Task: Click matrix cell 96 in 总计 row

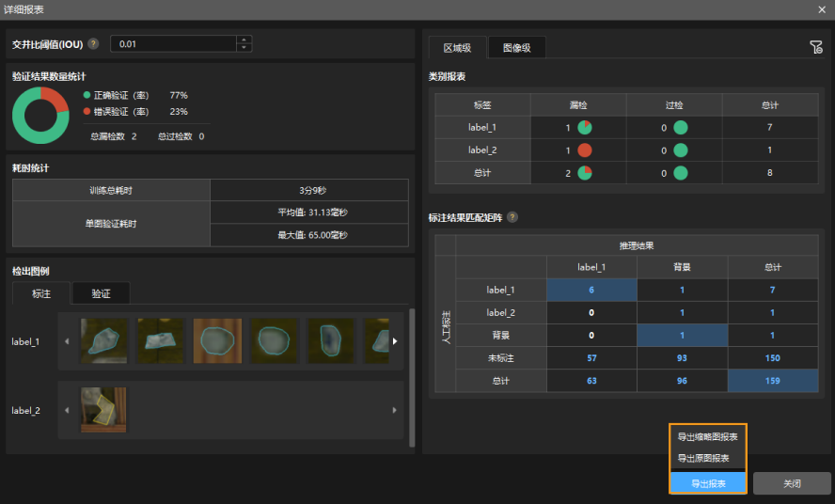Action: pyautogui.click(x=682, y=381)
